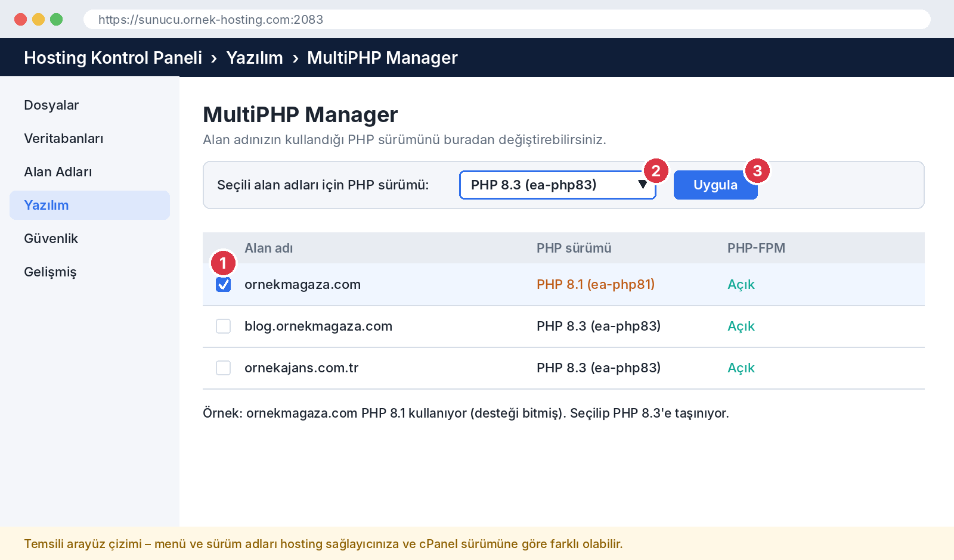
Task: Click the browser address bar
Action: (507, 20)
